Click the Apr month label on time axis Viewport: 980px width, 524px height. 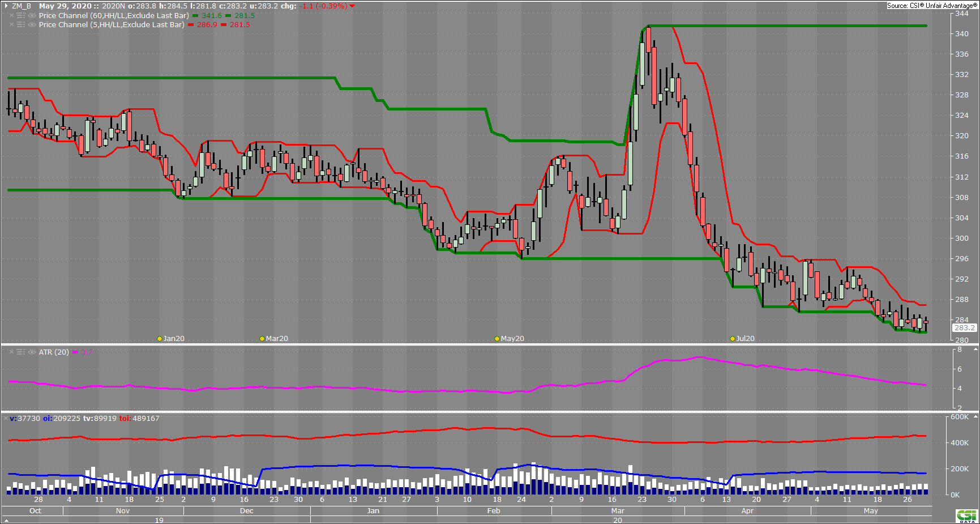pyautogui.click(x=747, y=511)
